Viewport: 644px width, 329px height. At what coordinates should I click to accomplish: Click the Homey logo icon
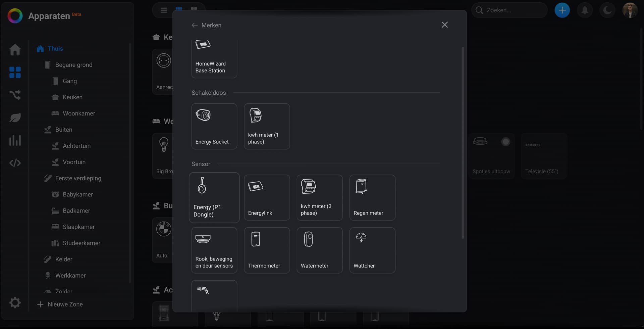(15, 16)
